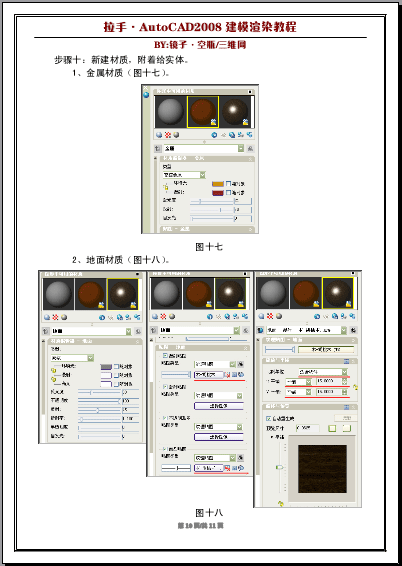The image size is (402, 566).
Task: Click globe home icon left of map name, right panel
Action: [x=260, y=330]
